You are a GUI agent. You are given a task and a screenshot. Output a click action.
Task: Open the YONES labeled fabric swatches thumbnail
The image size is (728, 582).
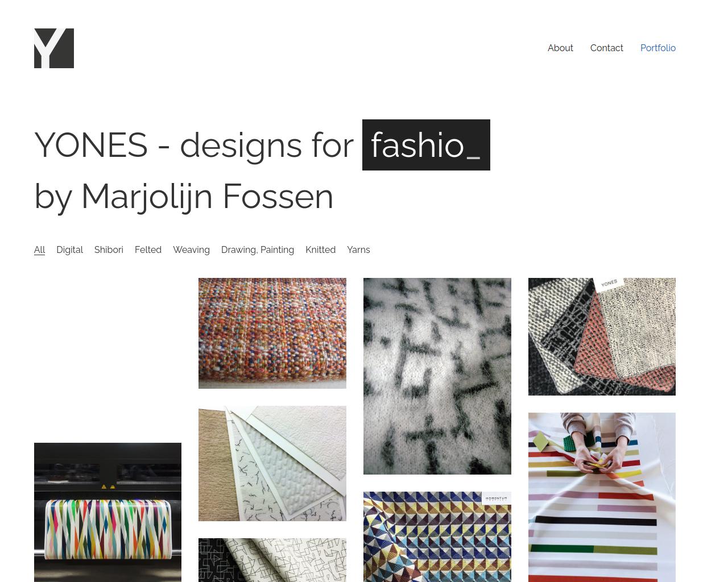602,336
